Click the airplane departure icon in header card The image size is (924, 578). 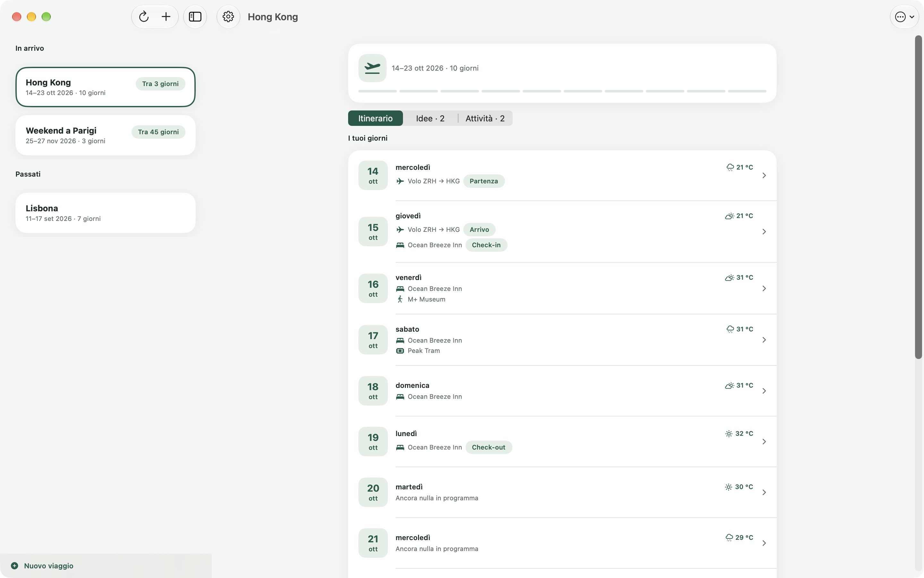point(372,68)
